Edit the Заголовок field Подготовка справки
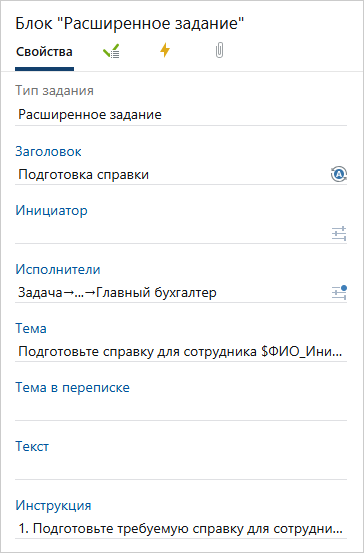 coord(172,175)
